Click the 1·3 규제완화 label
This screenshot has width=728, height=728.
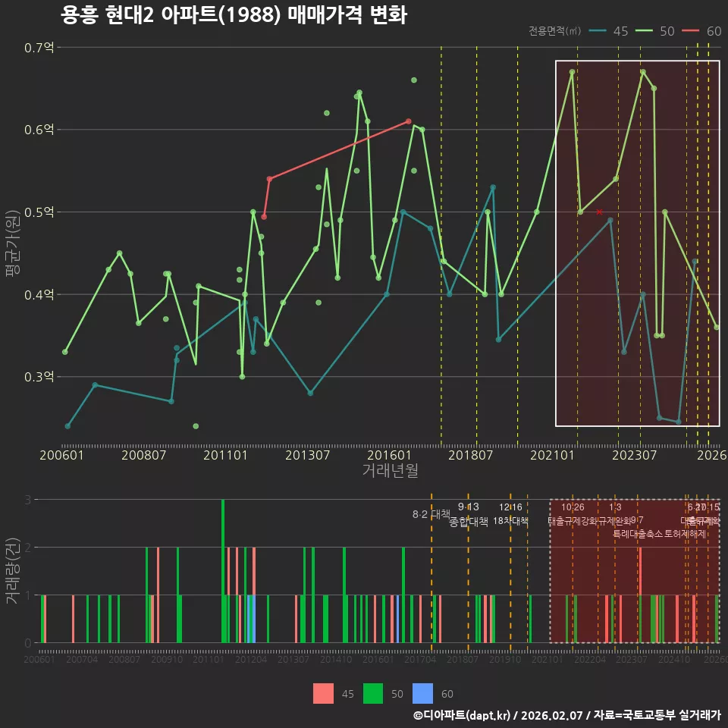point(615,514)
